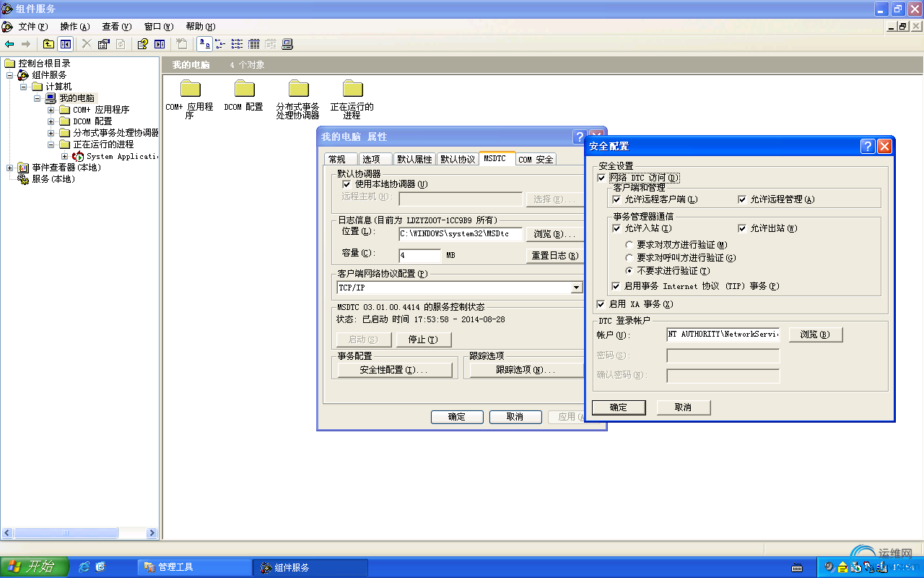The image size is (924, 578).
Task: Click the 跟踪选项 button
Action: (x=526, y=370)
